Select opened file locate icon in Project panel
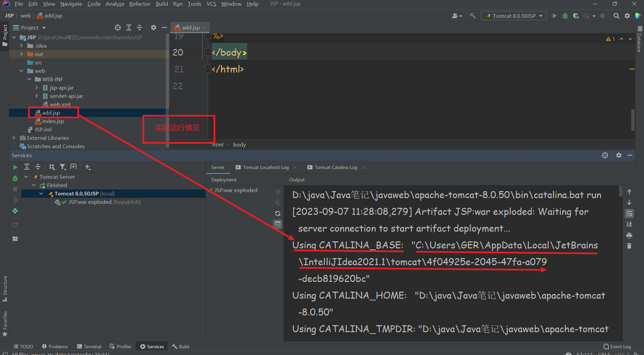This screenshot has width=644, height=355. click(118, 27)
